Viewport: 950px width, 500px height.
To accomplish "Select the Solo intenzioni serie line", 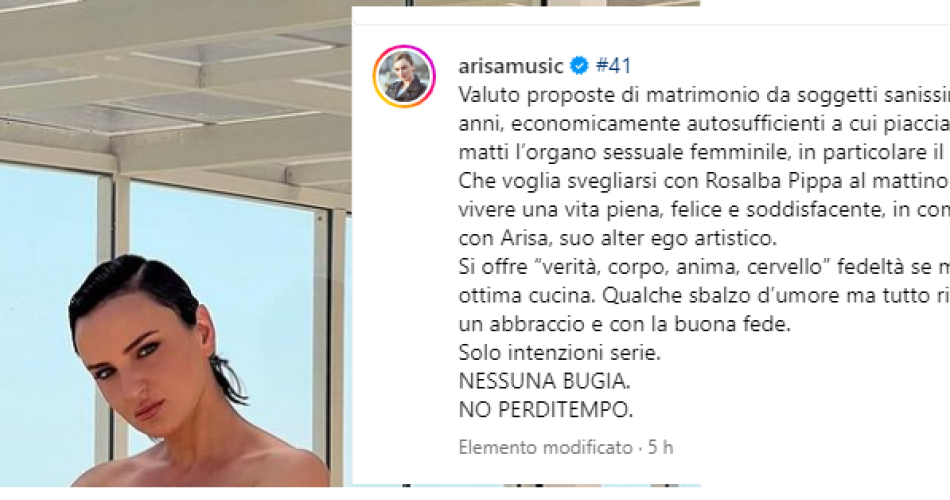I will pos(559,353).
